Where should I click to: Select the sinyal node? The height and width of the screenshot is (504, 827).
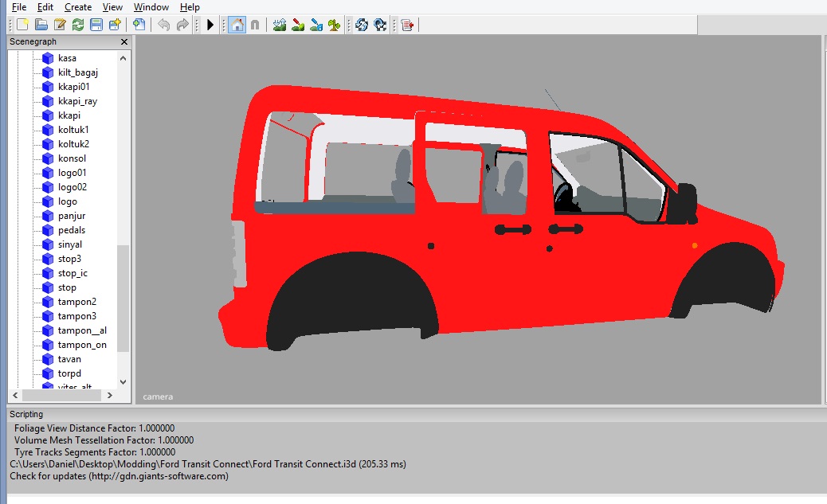point(70,244)
